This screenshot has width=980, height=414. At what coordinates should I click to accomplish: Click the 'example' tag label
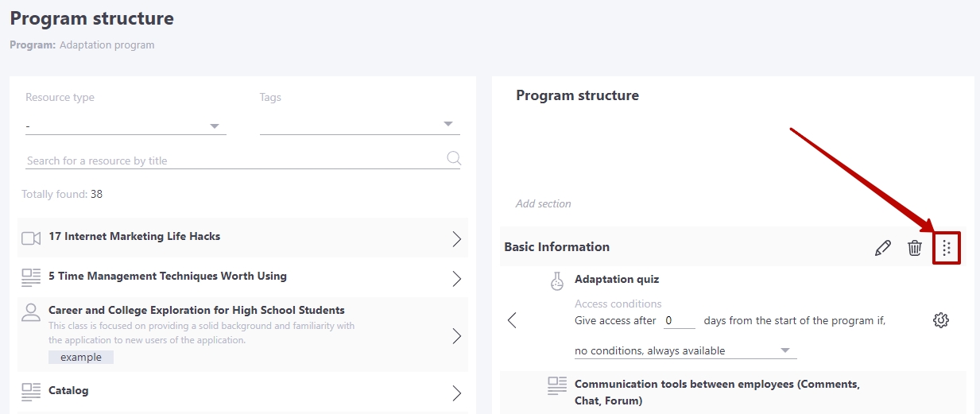click(81, 358)
